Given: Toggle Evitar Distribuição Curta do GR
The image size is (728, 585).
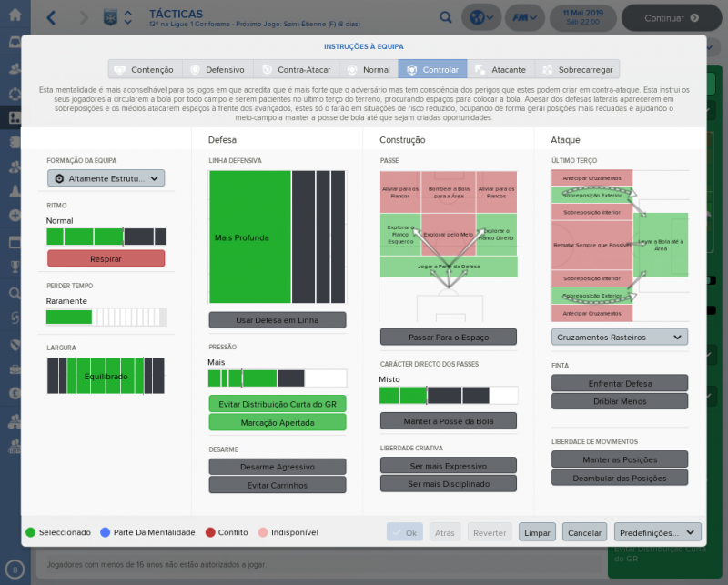Looking at the screenshot, I should (278, 404).
